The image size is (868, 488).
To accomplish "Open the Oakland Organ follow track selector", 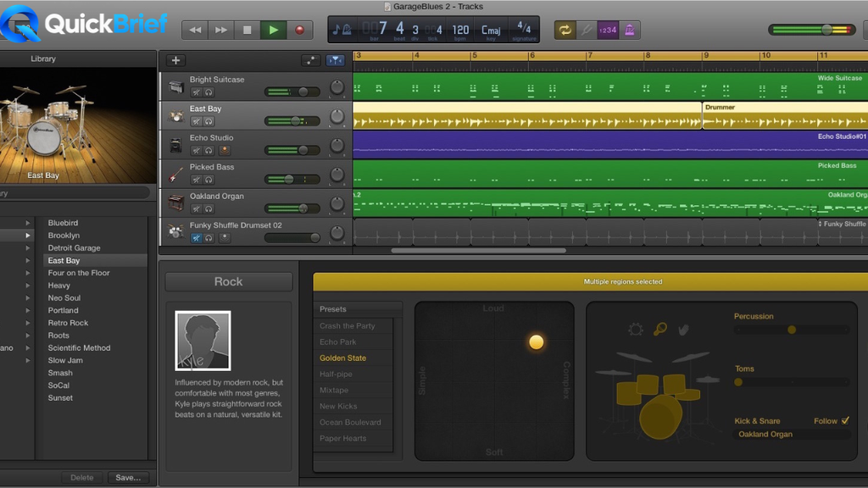I will 792,435.
